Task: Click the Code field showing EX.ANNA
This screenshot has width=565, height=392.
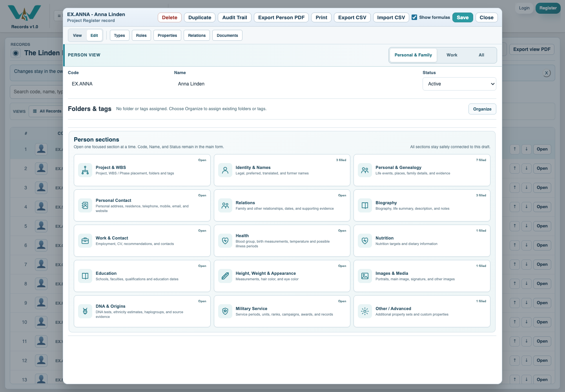Action: tap(118, 84)
